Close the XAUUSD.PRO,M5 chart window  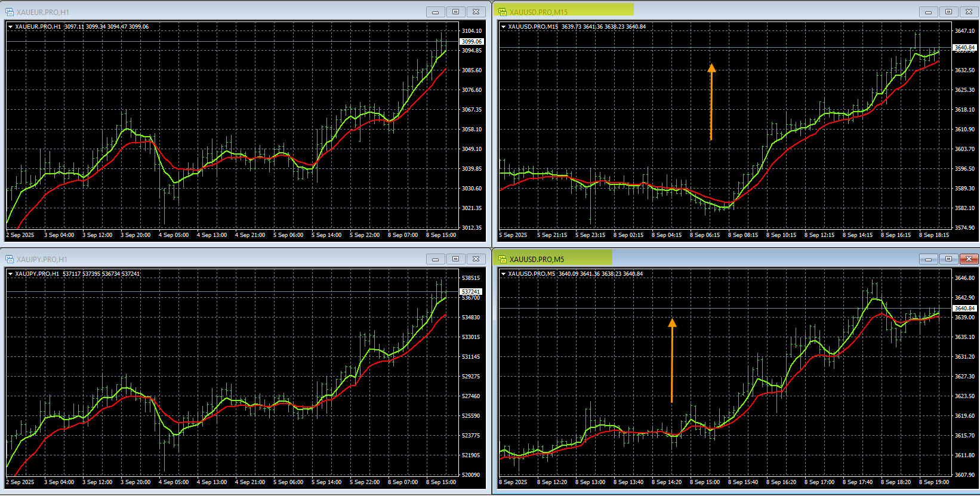(969, 259)
